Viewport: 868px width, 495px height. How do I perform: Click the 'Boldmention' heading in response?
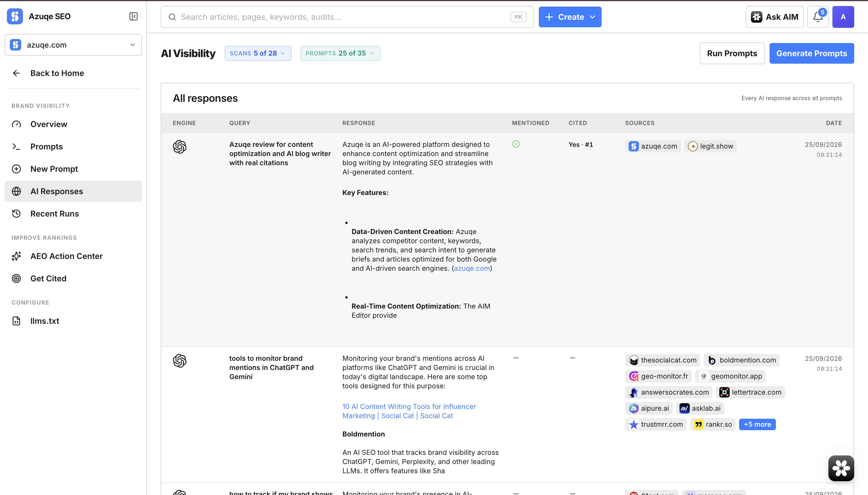(363, 434)
